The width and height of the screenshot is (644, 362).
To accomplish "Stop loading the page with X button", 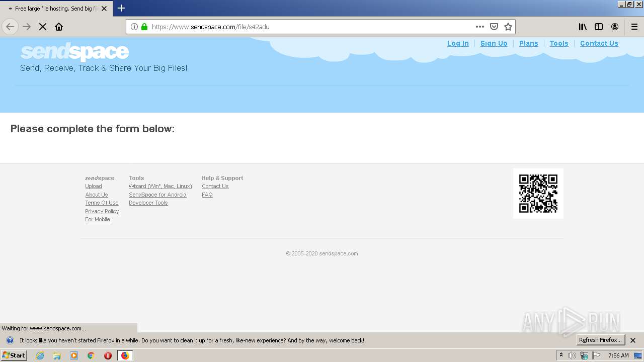I will pos(43,27).
